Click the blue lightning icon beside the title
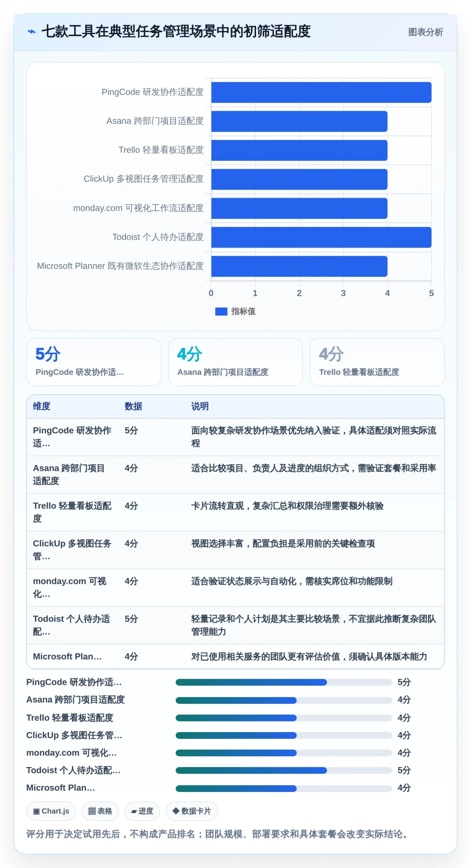This screenshot has width=471, height=868. click(x=32, y=32)
